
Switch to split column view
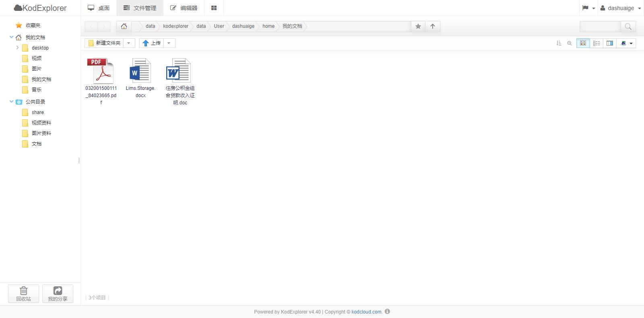click(610, 43)
